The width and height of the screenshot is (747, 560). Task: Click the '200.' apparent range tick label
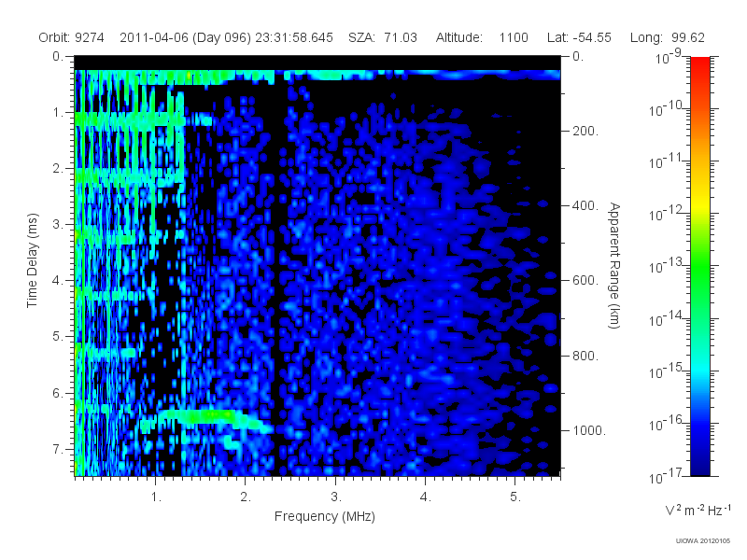[585, 131]
